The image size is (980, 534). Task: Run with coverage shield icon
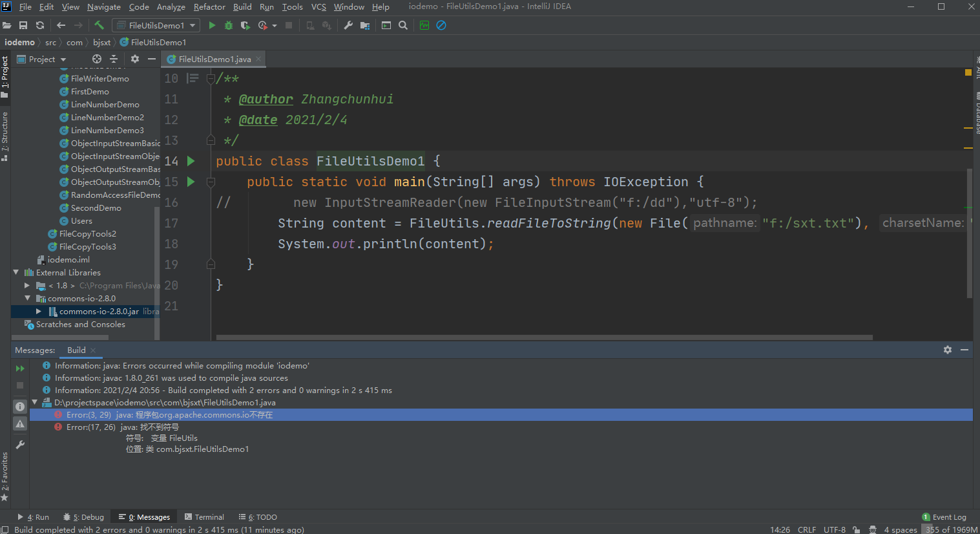(245, 25)
